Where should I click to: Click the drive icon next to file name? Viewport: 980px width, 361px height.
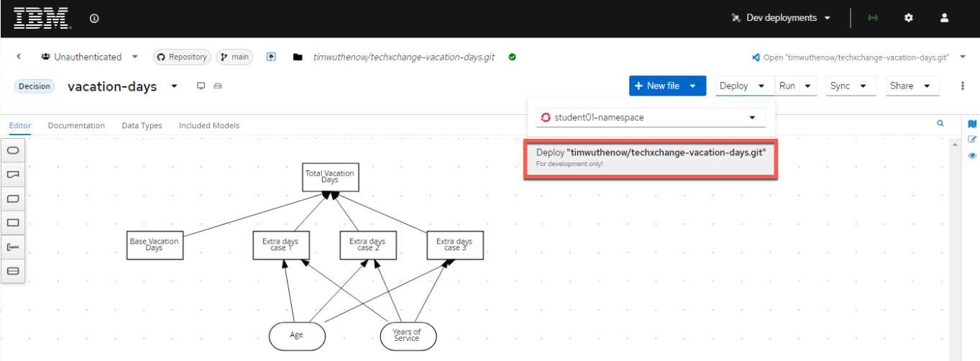pos(218,86)
